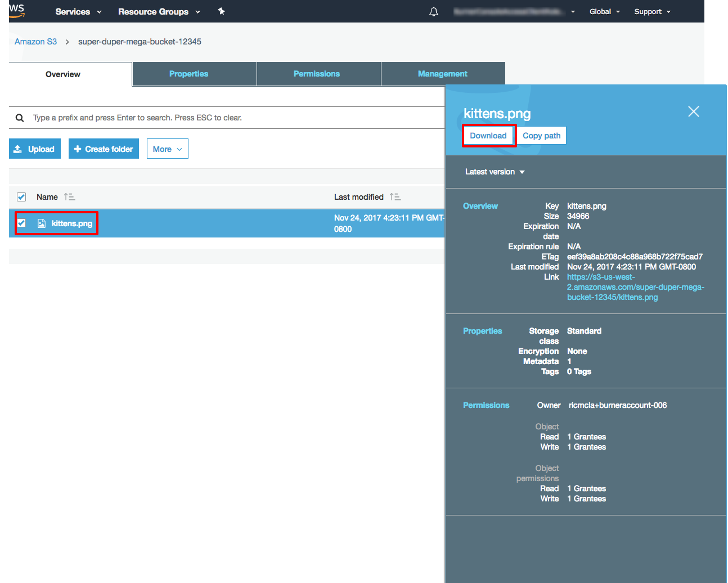Open the Properties section link in details panel
Viewport: 728px width, 583px height.
[483, 331]
